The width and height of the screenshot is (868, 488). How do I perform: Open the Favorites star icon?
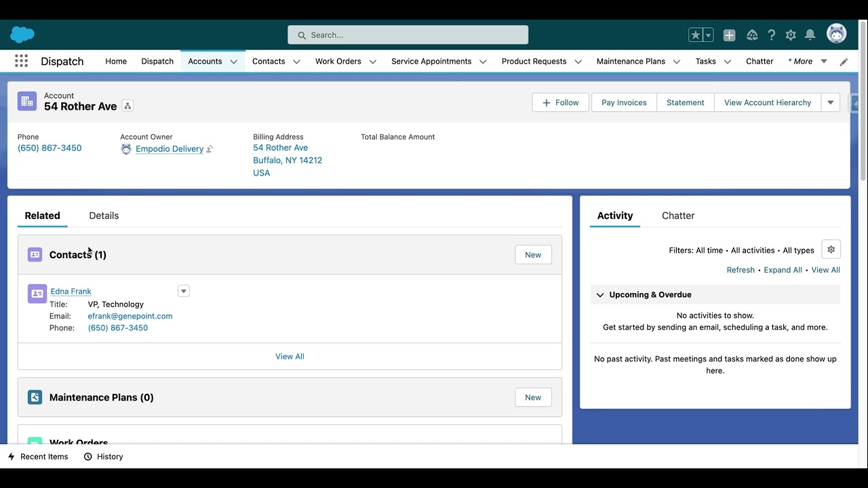click(696, 35)
